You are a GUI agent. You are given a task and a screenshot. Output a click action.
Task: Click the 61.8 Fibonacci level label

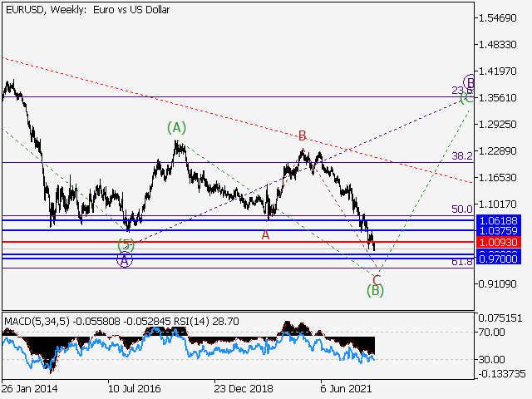(x=462, y=262)
